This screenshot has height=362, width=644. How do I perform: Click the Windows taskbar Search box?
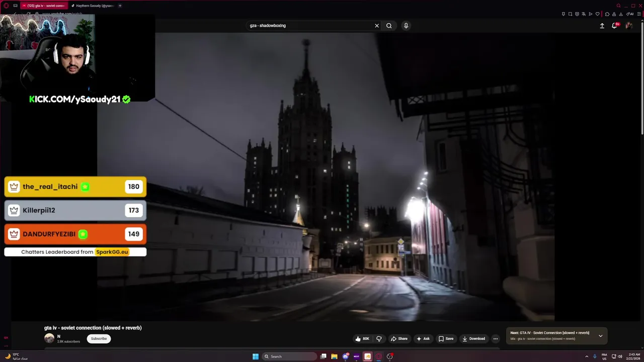(290, 356)
